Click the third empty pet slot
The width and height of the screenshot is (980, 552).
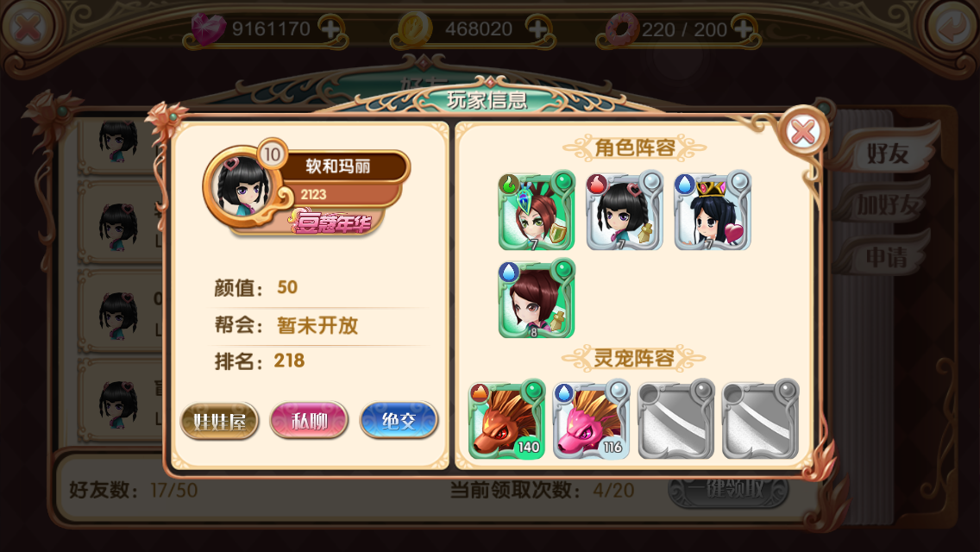pos(676,420)
